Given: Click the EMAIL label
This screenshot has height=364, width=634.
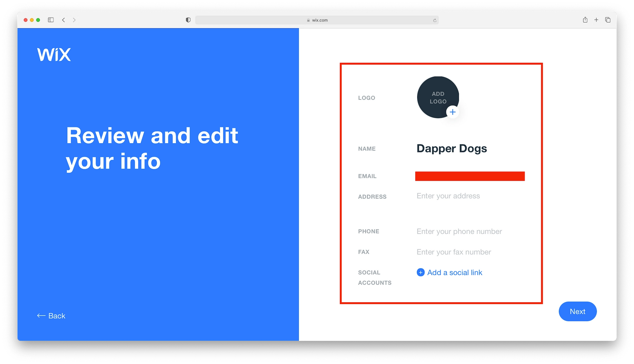Looking at the screenshot, I should tap(367, 176).
